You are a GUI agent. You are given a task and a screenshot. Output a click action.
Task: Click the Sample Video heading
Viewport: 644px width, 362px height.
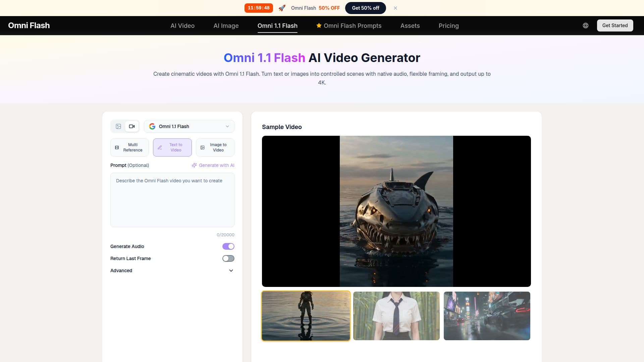click(282, 127)
